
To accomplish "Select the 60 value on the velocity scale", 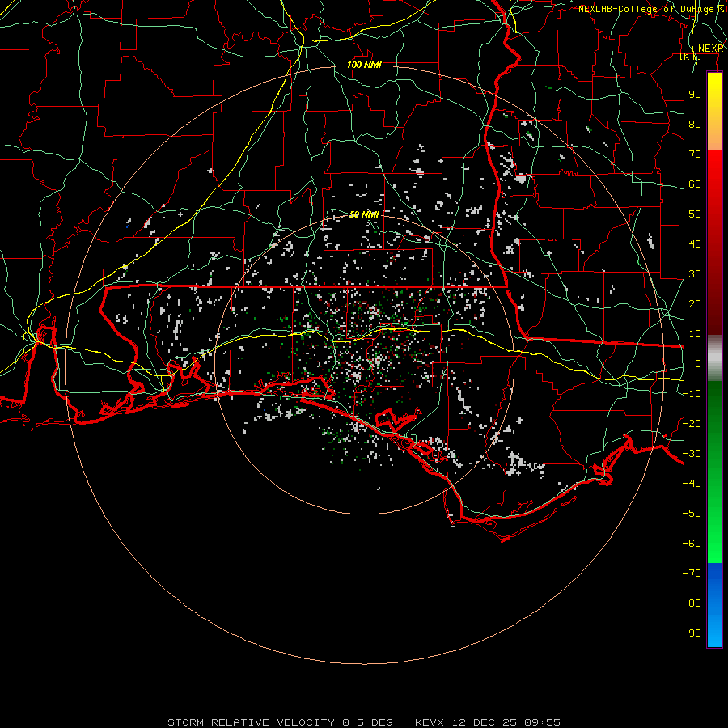I will [695, 184].
